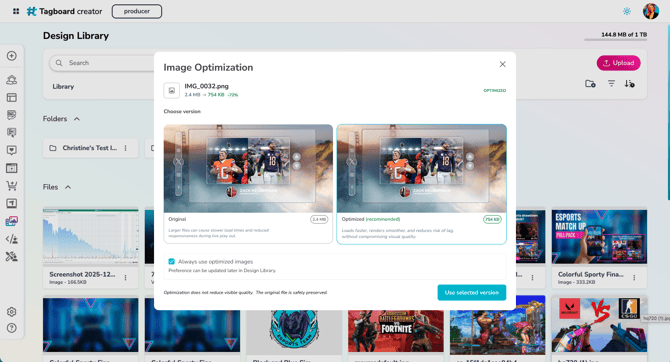Collapse the Files section

68,187
